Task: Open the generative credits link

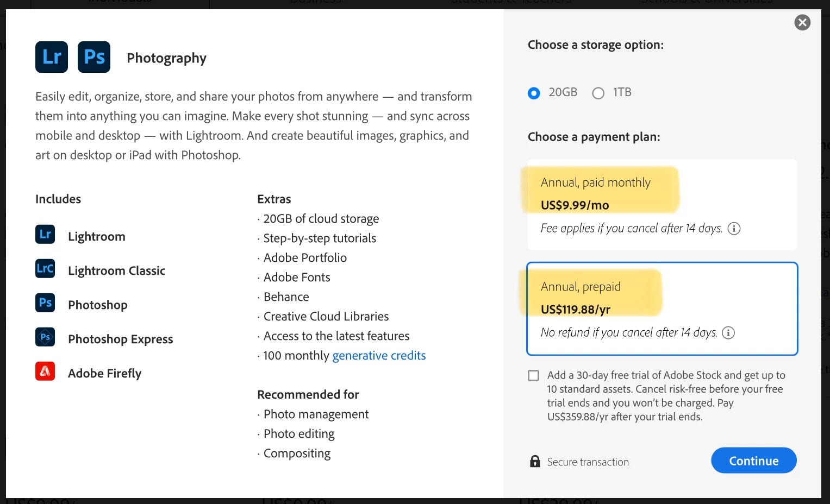Action: tap(379, 356)
